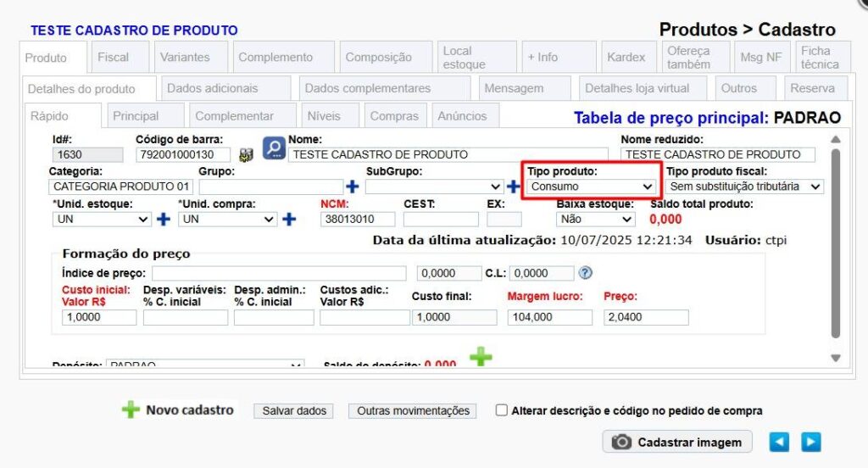The height and width of the screenshot is (468, 868).
Task: Click the Cadastrar imagem button
Action: [678, 442]
